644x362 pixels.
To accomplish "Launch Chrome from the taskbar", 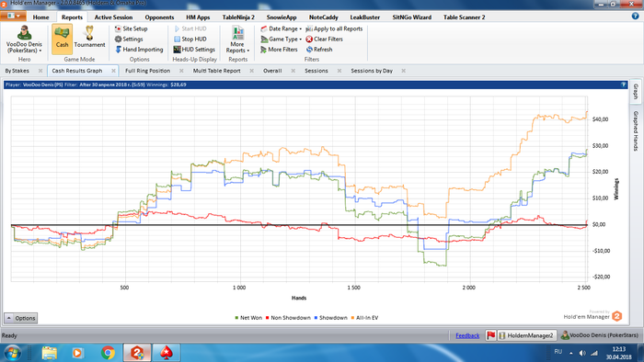I will [x=108, y=353].
